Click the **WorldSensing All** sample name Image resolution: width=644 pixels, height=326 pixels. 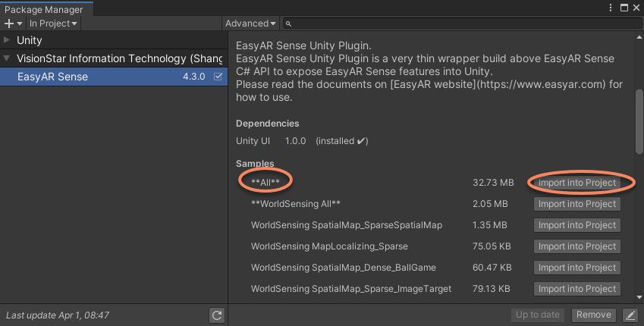coord(296,204)
